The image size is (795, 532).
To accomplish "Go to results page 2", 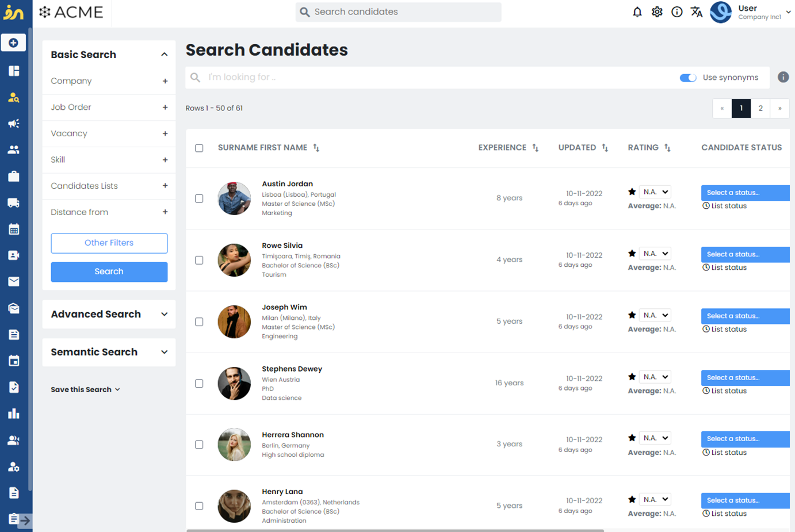I will [x=760, y=108].
